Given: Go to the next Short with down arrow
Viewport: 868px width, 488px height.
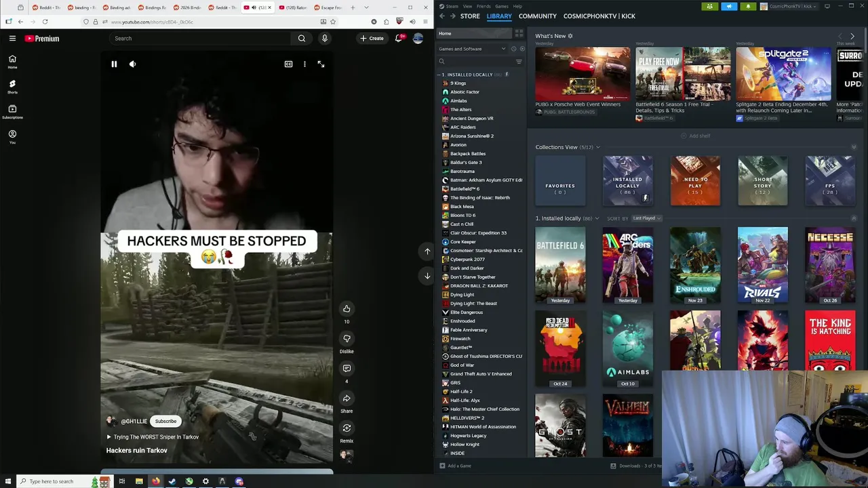Looking at the screenshot, I should point(427,276).
